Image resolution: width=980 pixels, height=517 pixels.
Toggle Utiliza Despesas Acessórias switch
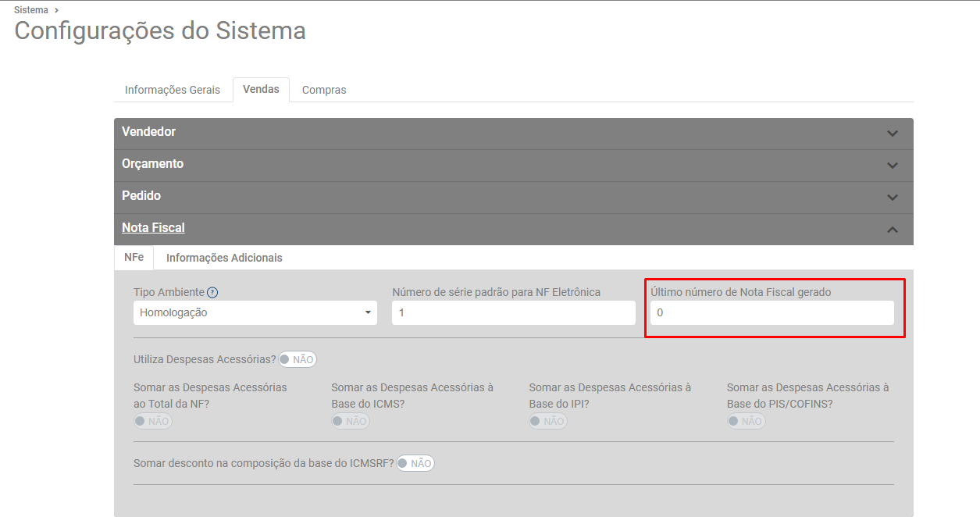pos(298,359)
